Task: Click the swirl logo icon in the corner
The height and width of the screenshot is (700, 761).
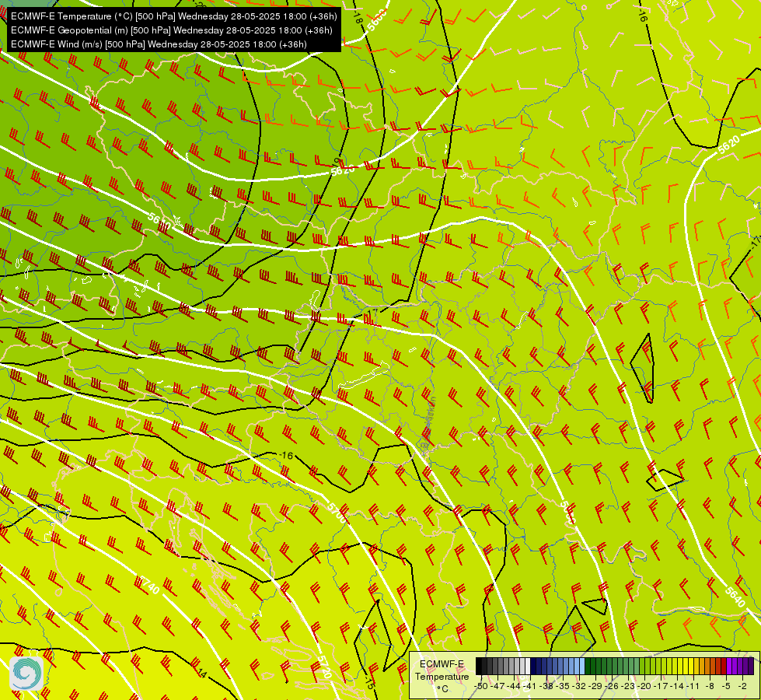Action: click(x=26, y=674)
